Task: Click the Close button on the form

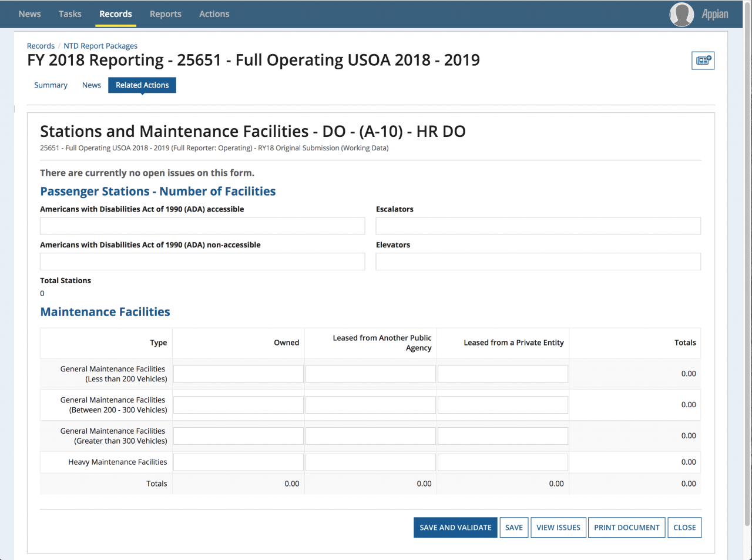Action: [x=684, y=528]
